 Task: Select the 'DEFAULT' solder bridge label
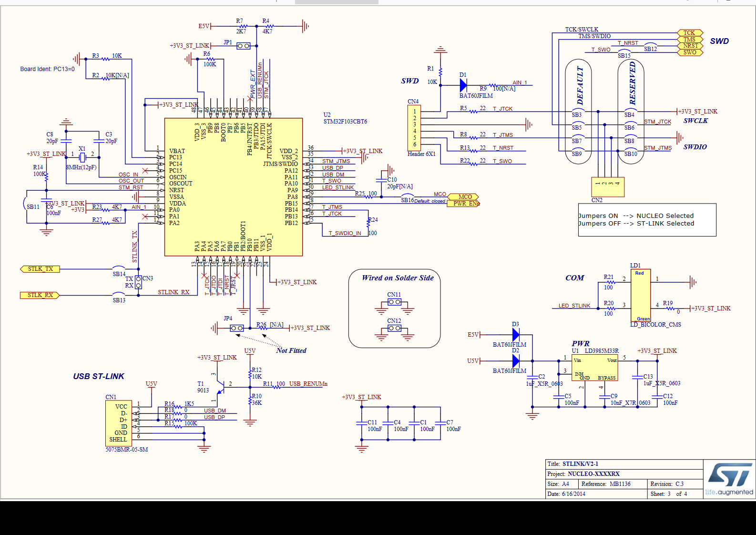coord(580,86)
